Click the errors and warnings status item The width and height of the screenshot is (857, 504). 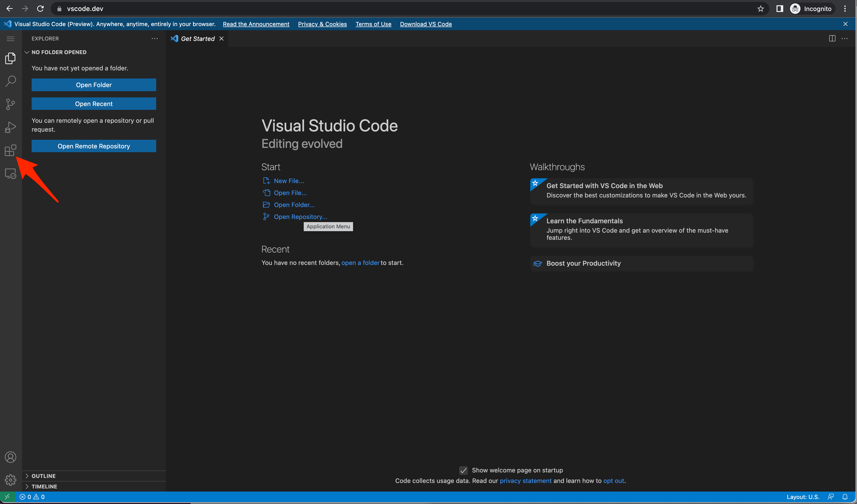tap(32, 497)
